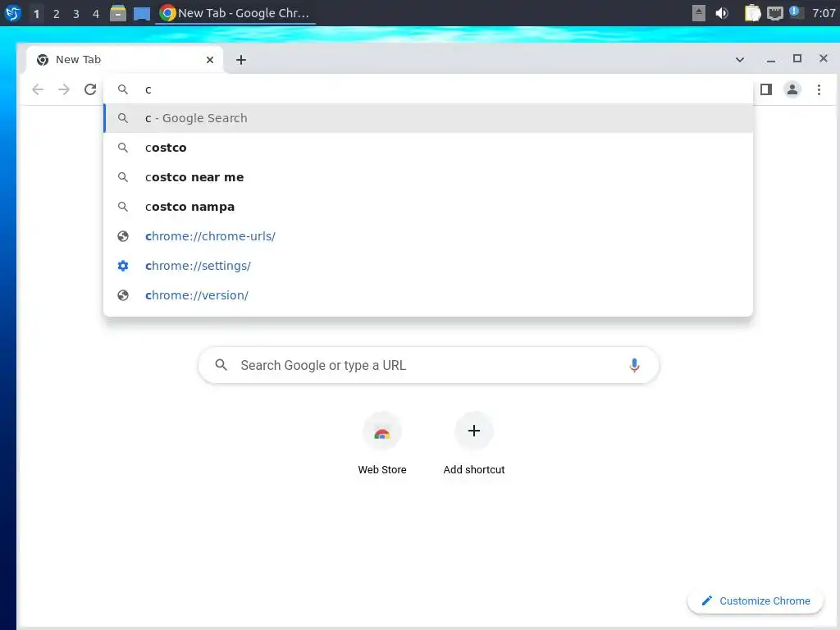Close the New Tab tab
Viewport: 840px width, 630px height.
(x=210, y=60)
